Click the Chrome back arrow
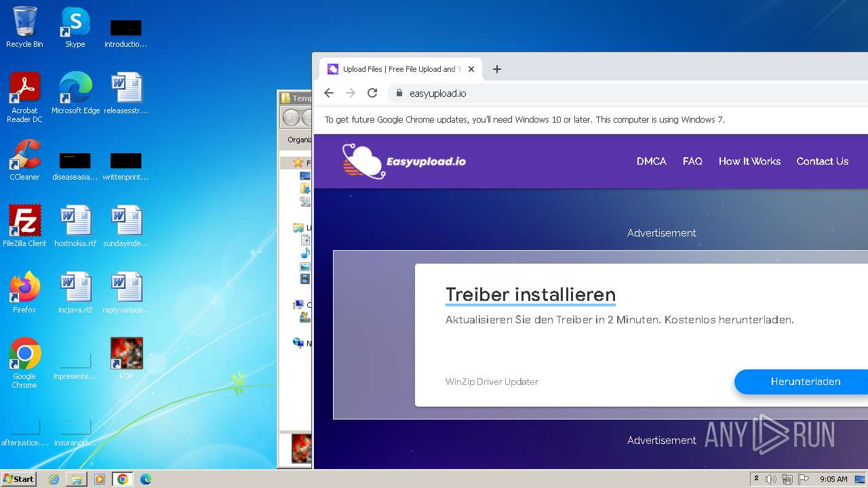 [329, 93]
